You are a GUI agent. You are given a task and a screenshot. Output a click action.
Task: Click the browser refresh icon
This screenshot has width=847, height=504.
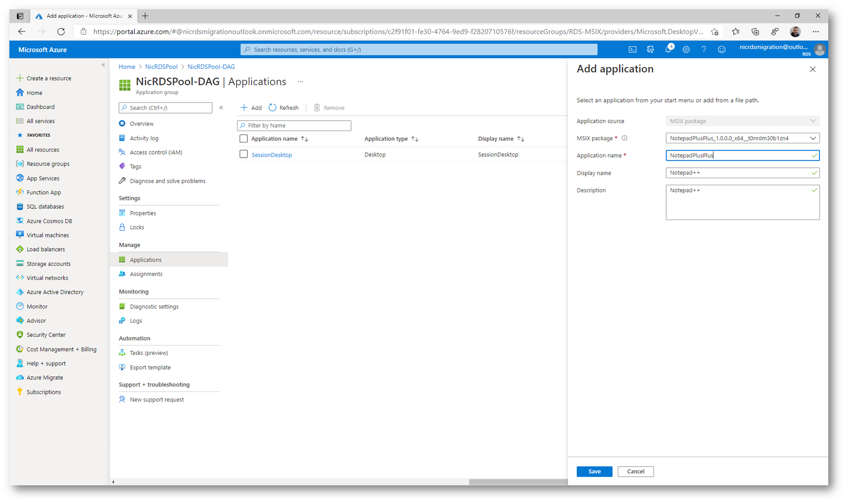[x=61, y=32]
